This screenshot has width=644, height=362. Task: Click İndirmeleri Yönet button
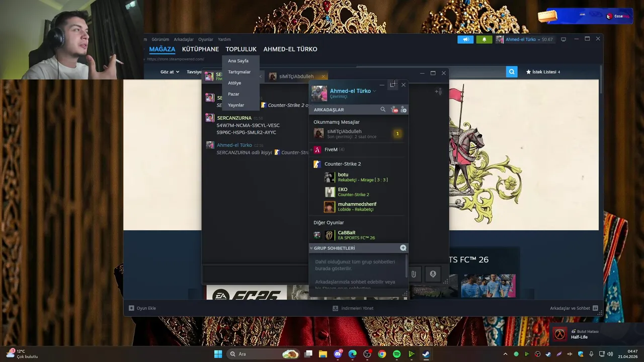point(353,308)
